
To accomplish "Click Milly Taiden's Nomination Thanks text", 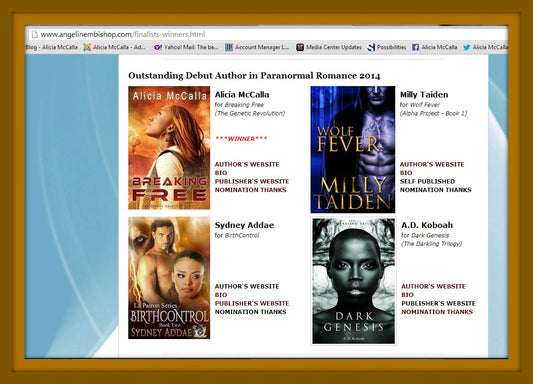I will [x=435, y=190].
